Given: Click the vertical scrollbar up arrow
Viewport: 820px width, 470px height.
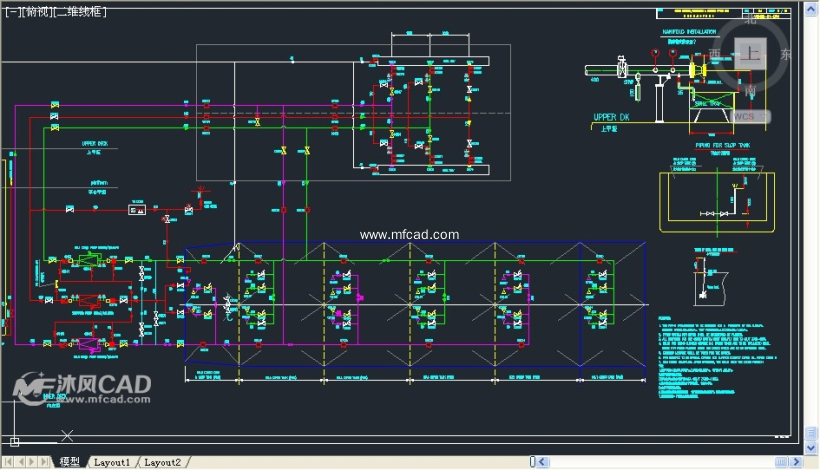Looking at the screenshot, I should coord(811,10).
